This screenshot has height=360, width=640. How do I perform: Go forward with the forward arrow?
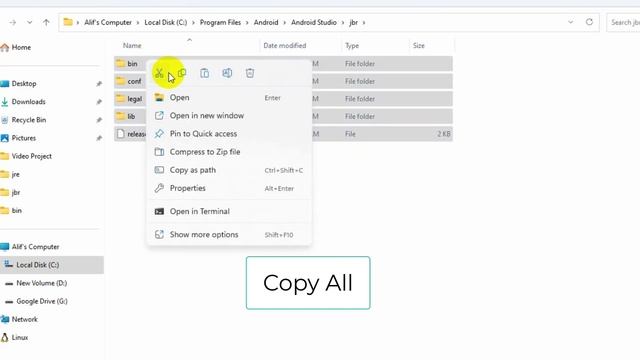click(x=13, y=22)
